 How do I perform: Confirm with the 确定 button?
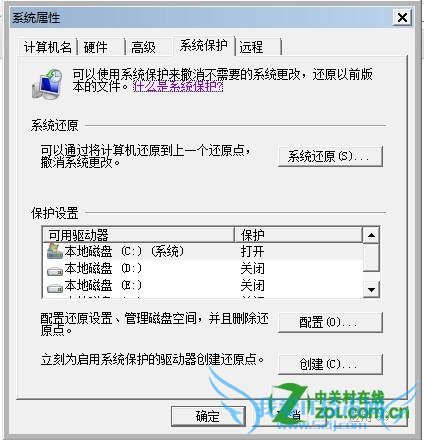point(208,416)
